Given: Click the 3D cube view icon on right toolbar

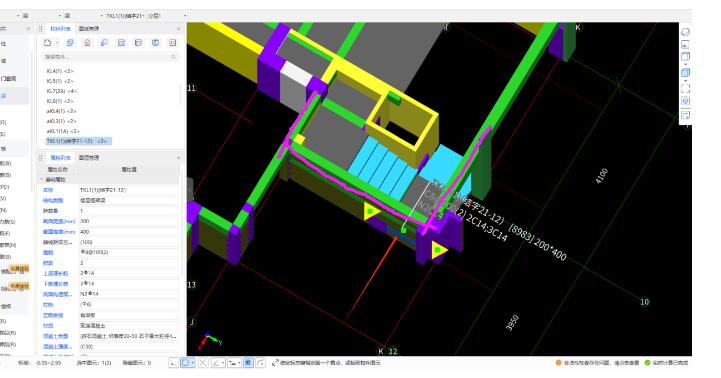Looking at the screenshot, I should [685, 73].
